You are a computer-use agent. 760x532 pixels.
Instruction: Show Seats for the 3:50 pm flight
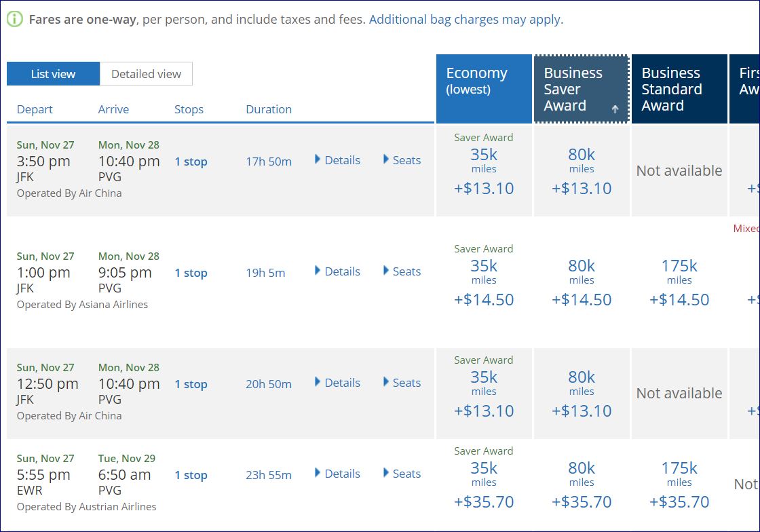click(x=402, y=160)
